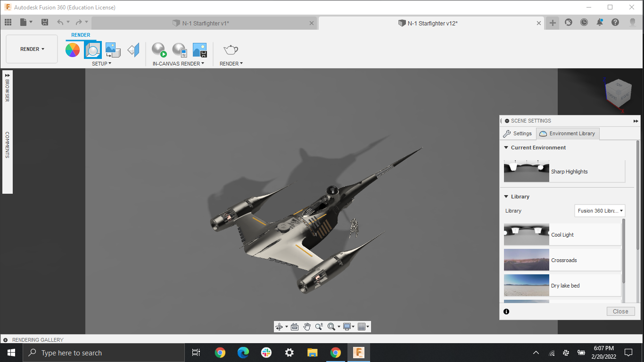Select the Decal tool
The width and height of the screenshot is (644, 362).
click(132, 49)
